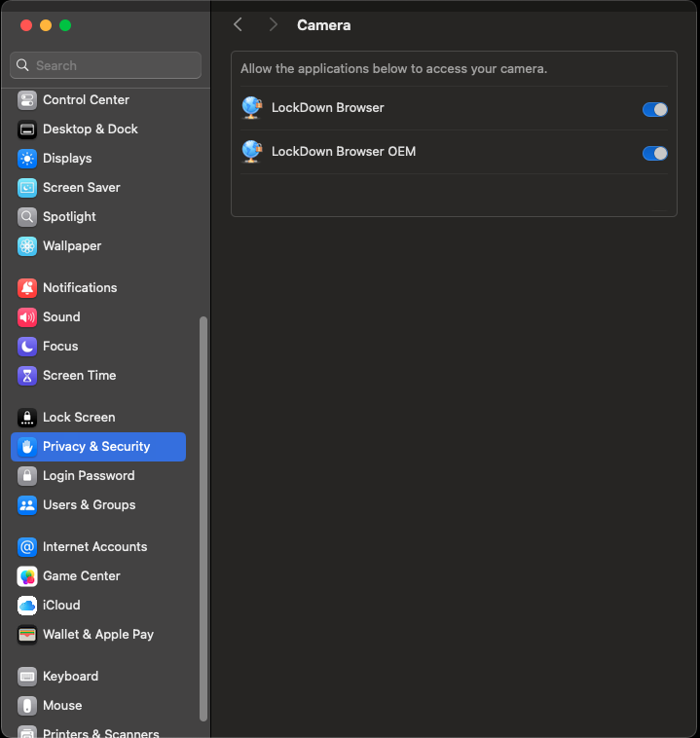The width and height of the screenshot is (700, 738).
Task: Select Wallet & Apple Pay icon
Action: click(x=27, y=634)
